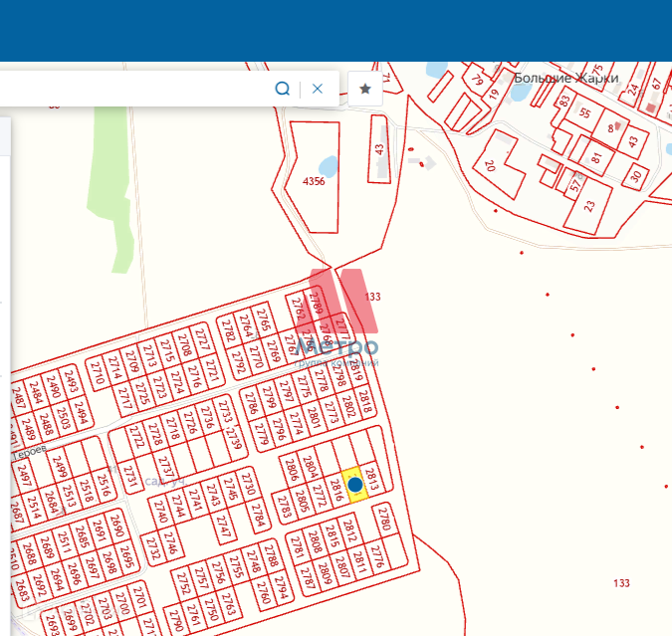This screenshot has width=672, height=636.
Task: Select parcel 2780 on the map
Action: click(385, 519)
